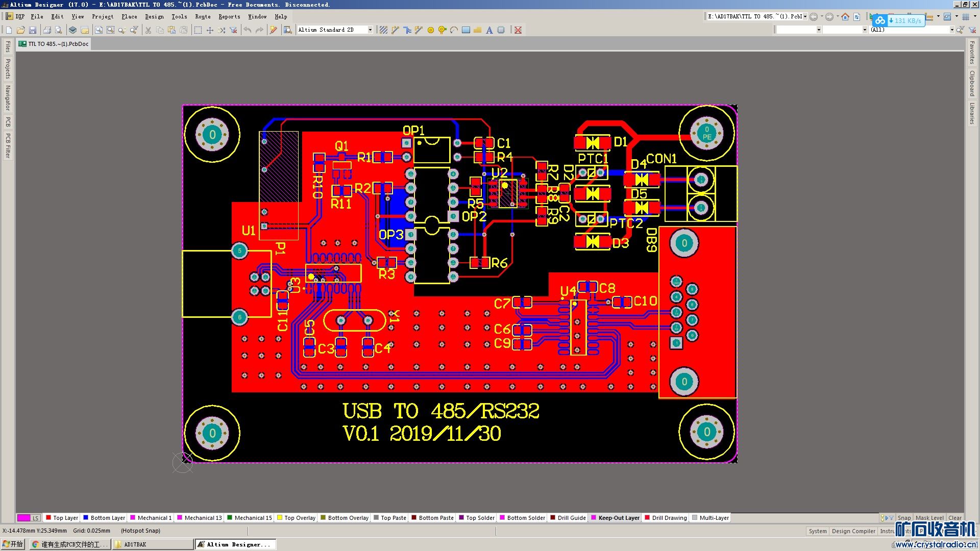Click the Mask Level button
This screenshot has height=551, width=980.
(x=929, y=518)
